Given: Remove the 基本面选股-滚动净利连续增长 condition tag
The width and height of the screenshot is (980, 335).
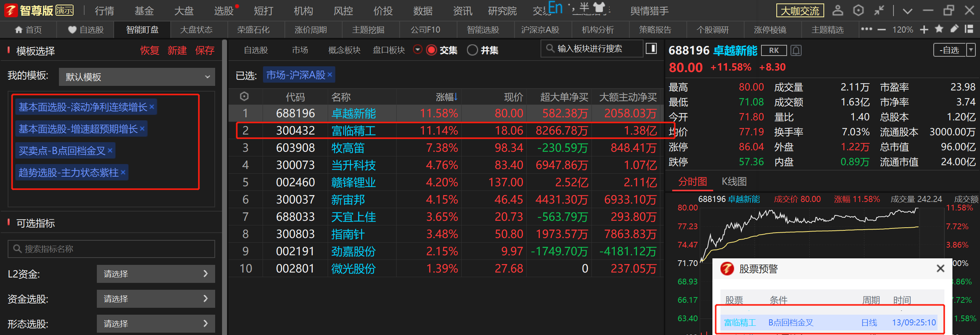Looking at the screenshot, I should click(x=152, y=107).
